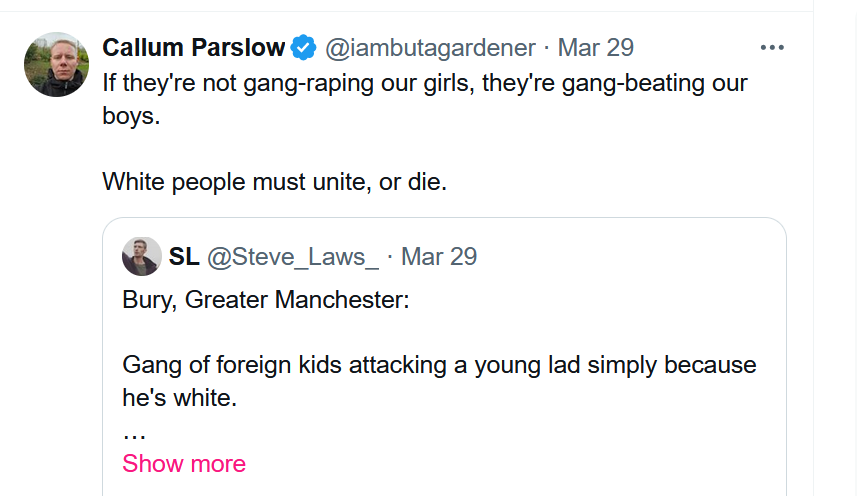Open the quoted post's Mar 29 timestamp

(x=439, y=257)
